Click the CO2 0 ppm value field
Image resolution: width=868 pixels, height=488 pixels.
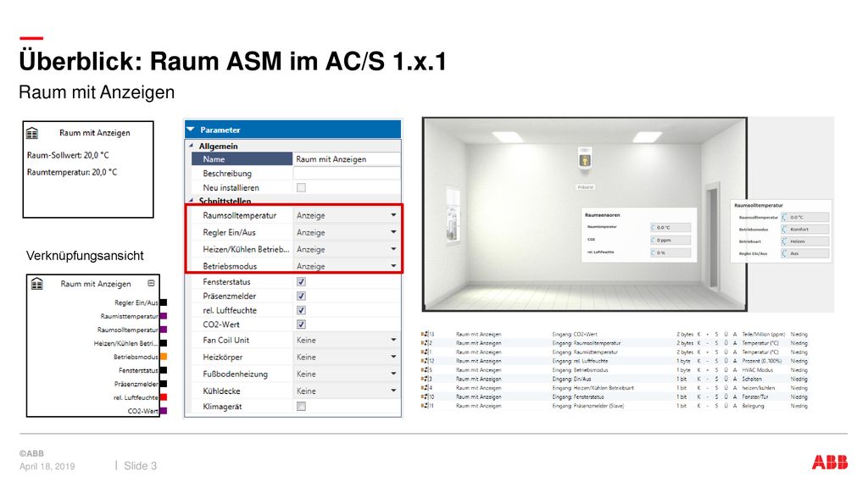670,240
